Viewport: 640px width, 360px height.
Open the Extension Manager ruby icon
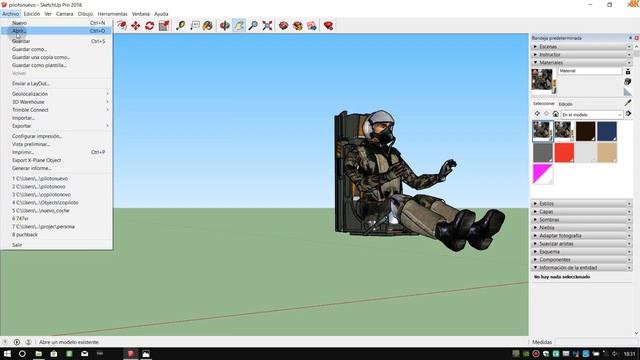pos(328,26)
